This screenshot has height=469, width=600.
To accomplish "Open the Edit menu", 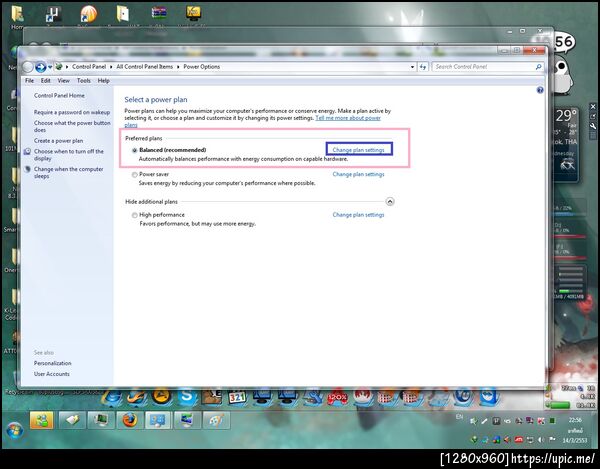I will pyautogui.click(x=46, y=81).
